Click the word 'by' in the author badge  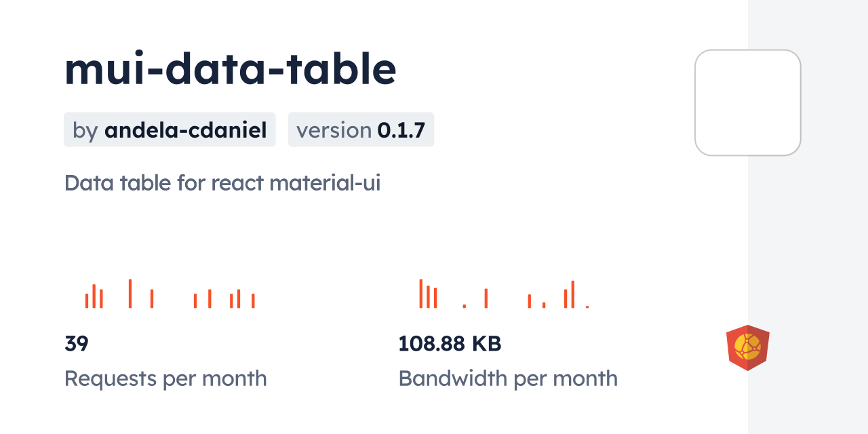click(85, 130)
